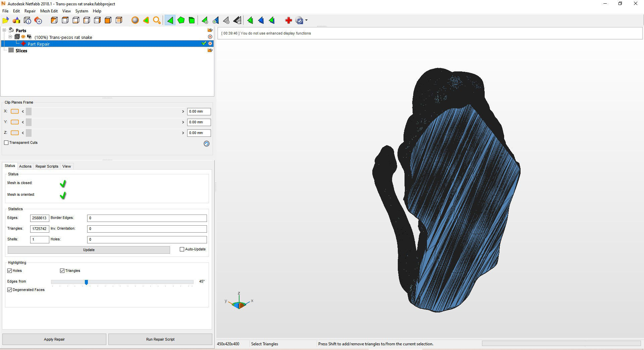The height and width of the screenshot is (350, 644).
Task: Click the gray triangle with X icon
Action: [226, 20]
